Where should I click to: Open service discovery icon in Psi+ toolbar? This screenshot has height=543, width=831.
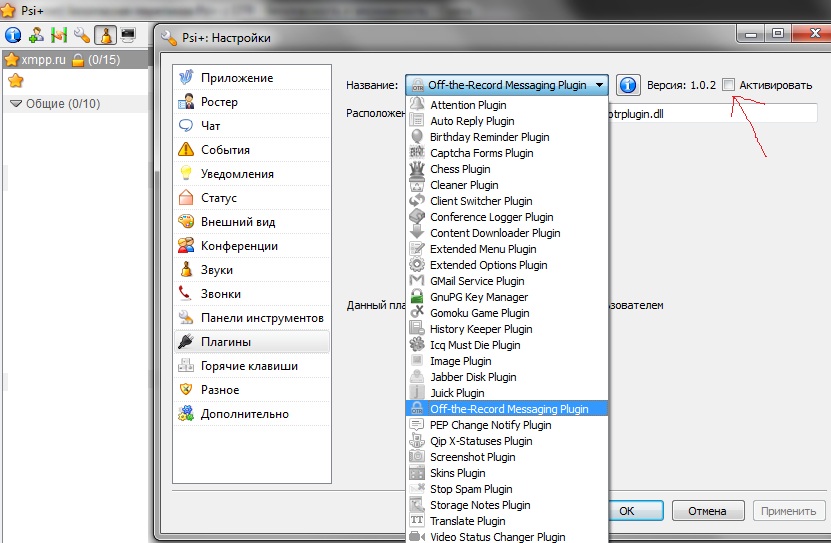point(59,35)
